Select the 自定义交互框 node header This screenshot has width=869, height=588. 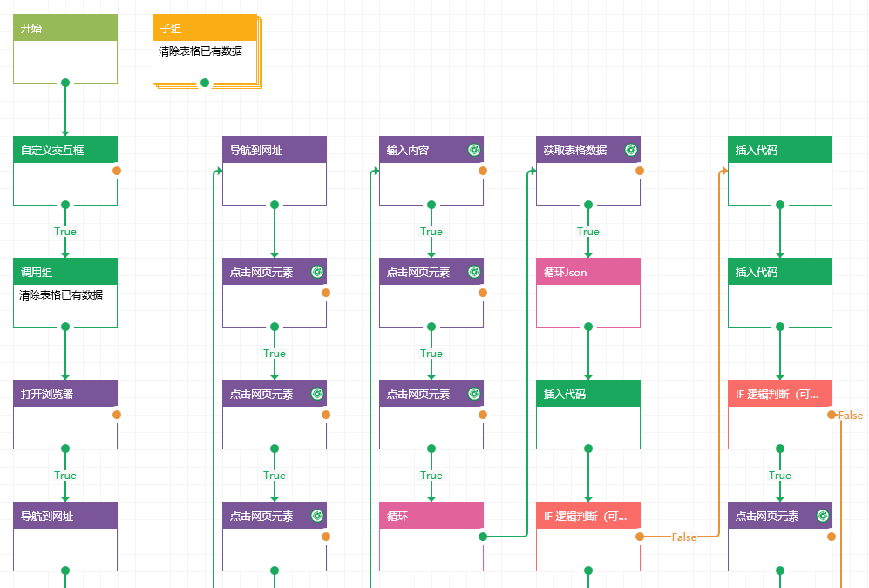click(x=65, y=150)
